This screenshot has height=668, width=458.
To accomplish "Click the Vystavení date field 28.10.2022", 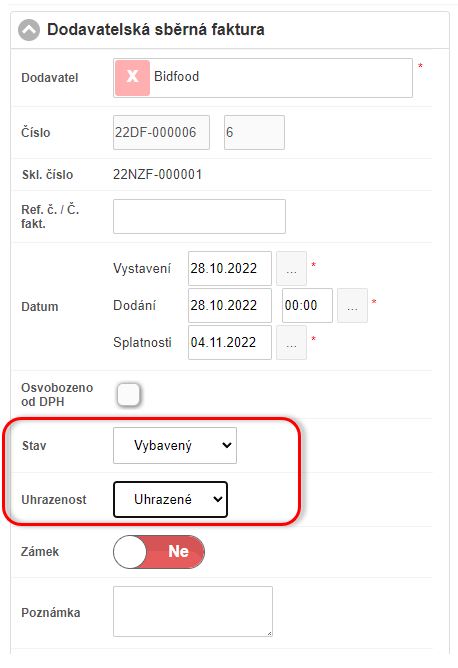I will pos(230,268).
